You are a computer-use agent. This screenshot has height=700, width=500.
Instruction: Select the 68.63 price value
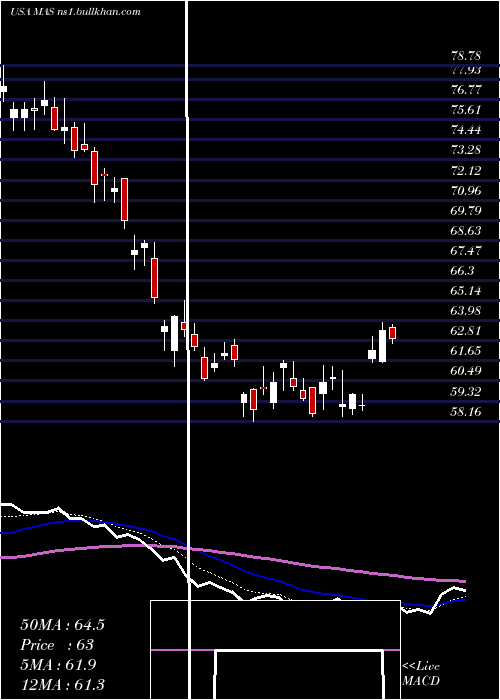(466, 231)
